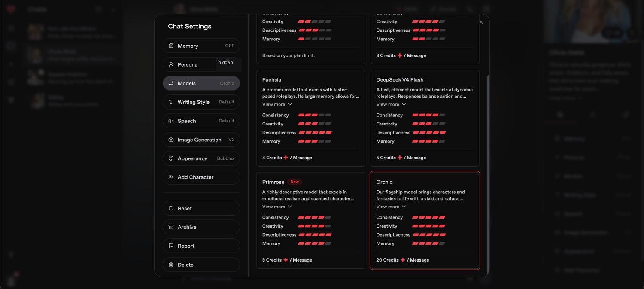
Task: Expand View more under Fuchsia
Action: click(277, 104)
